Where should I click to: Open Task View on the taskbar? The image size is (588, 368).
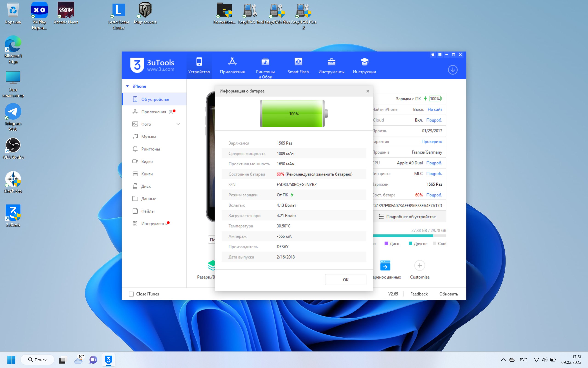[62, 360]
